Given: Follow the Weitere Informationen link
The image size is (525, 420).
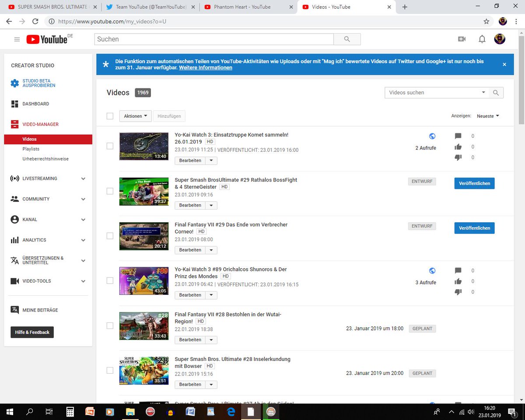Looking at the screenshot, I should click(x=206, y=68).
